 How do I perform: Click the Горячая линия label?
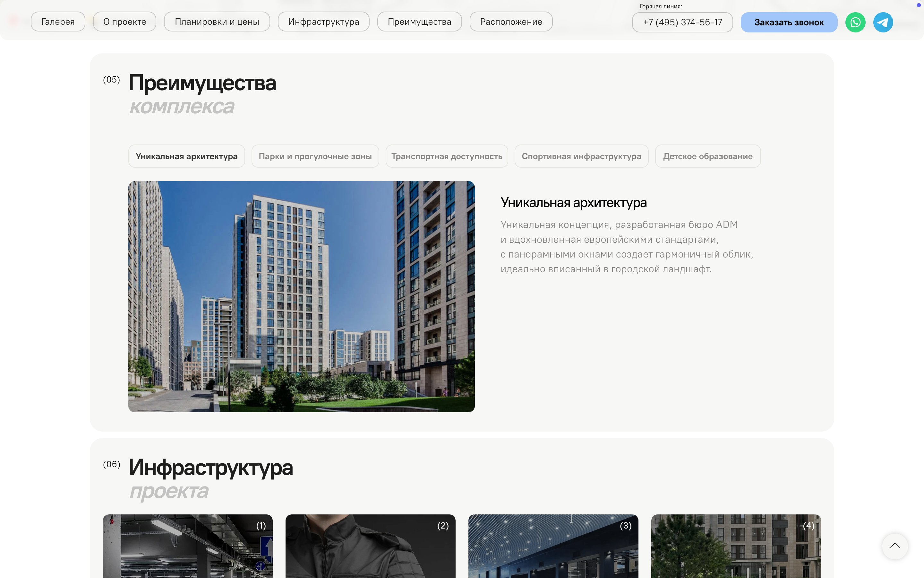click(x=661, y=6)
